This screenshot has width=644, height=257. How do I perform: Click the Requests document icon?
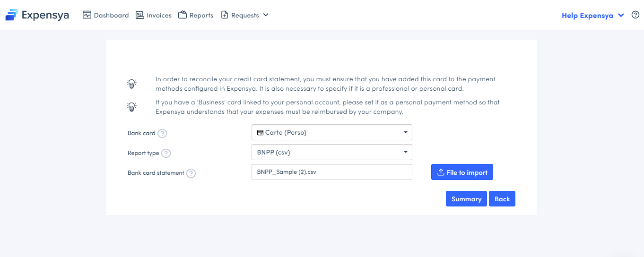coord(225,15)
